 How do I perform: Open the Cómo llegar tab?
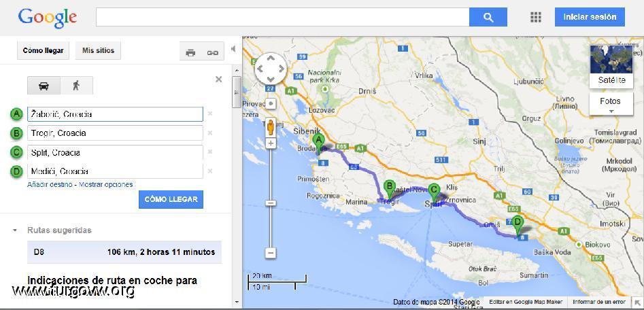pyautogui.click(x=43, y=50)
